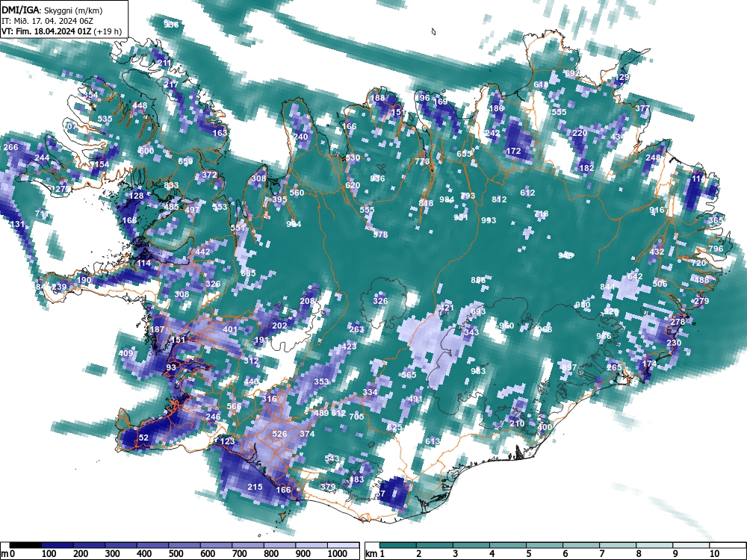Select the map value 448
Image resolution: width=747 pixels, height=560 pixels.
point(140,105)
